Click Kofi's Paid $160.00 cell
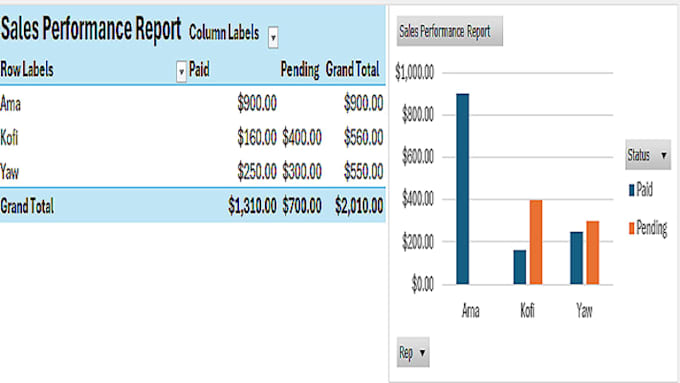680x383 pixels. [257, 138]
